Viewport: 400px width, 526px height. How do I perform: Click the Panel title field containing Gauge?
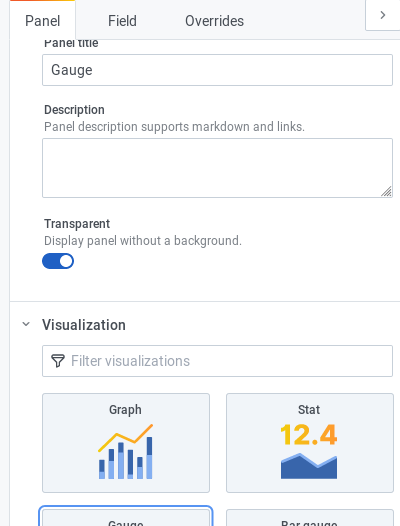217,70
